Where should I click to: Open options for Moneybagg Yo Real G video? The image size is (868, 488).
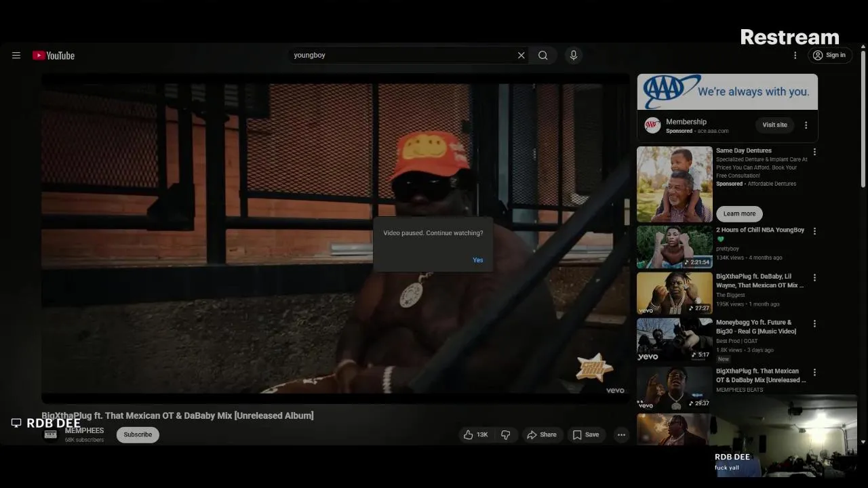point(814,324)
